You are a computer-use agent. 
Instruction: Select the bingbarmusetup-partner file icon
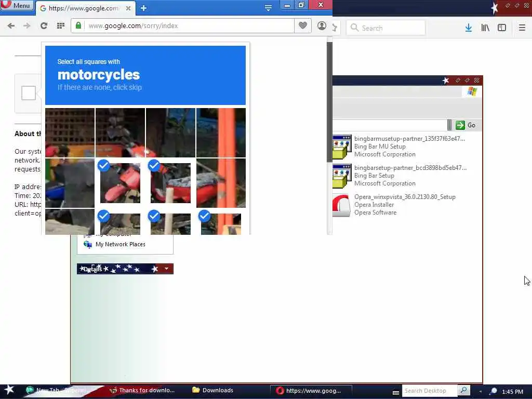(x=341, y=147)
